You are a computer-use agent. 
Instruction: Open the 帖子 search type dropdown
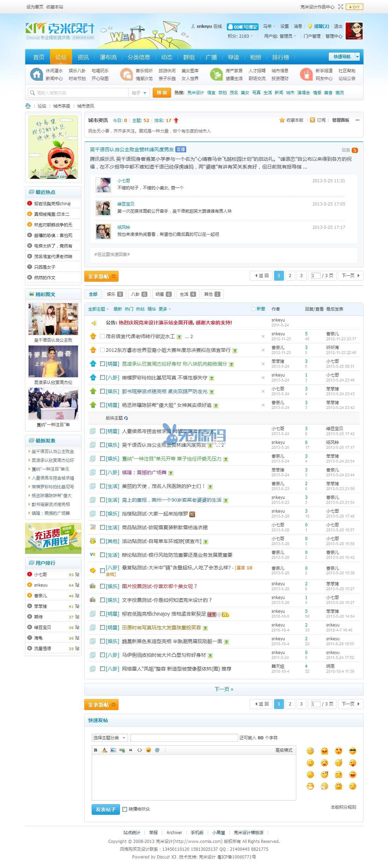[139, 93]
